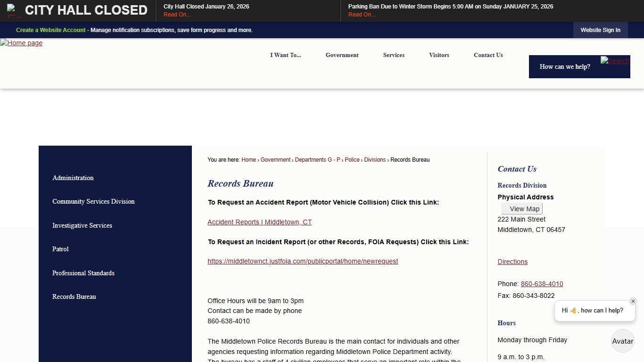Select Community Services Division in sidebar
The width and height of the screenshot is (644, 362).
(x=93, y=201)
